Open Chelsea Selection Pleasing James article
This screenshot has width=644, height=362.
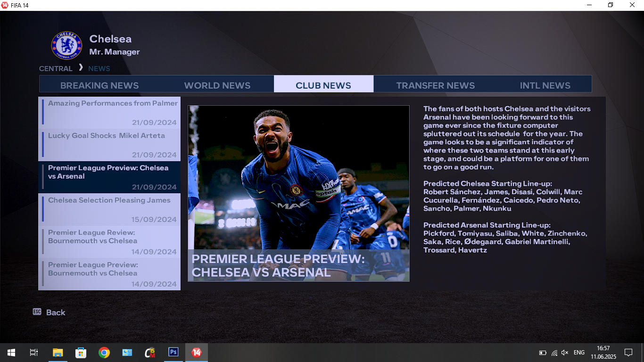[109, 210]
